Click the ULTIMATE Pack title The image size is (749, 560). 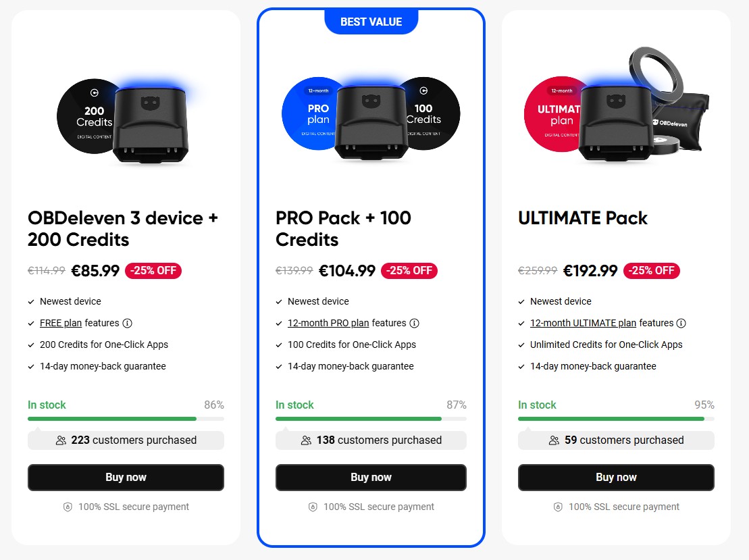[582, 218]
